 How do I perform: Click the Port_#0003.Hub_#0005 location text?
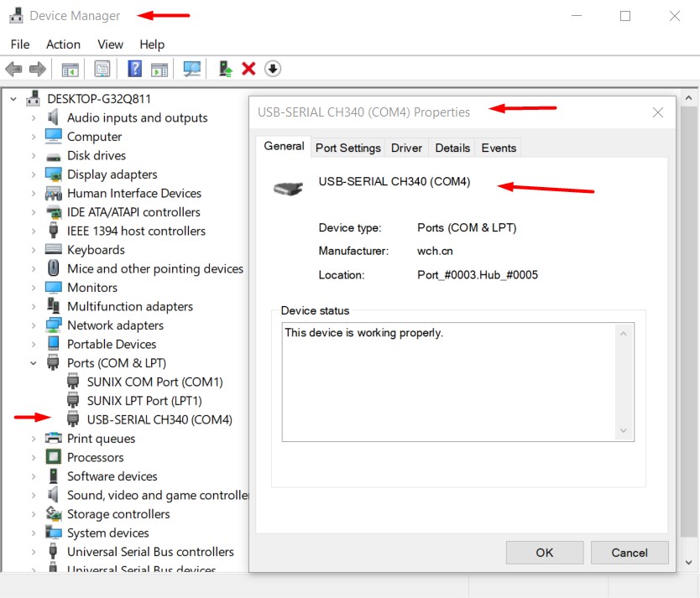point(478,275)
